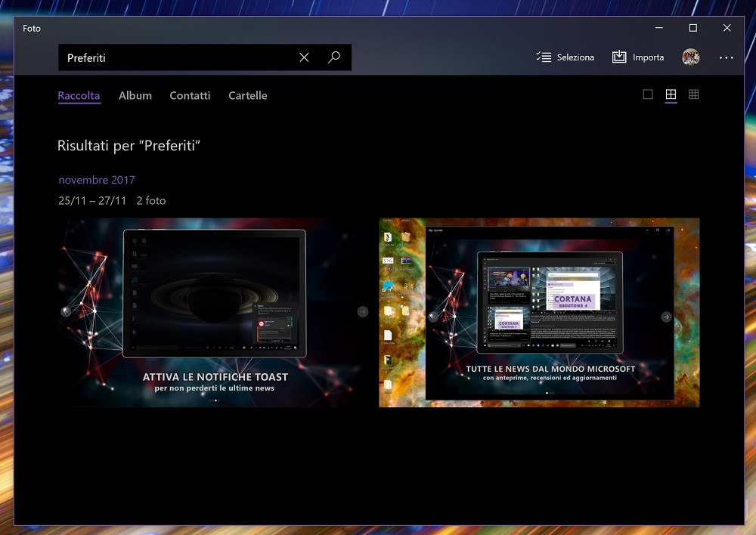This screenshot has width=756, height=535.
Task: Click the Importa button label
Action: tap(648, 57)
